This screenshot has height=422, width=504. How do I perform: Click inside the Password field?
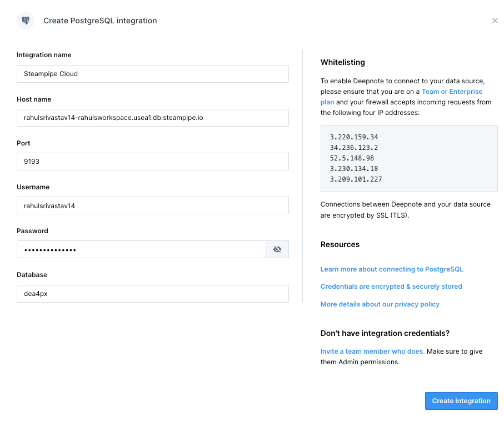142,249
